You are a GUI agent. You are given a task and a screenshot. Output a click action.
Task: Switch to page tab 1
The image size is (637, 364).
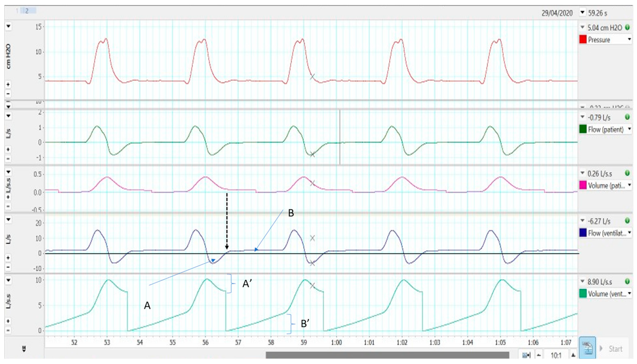(x=17, y=10)
